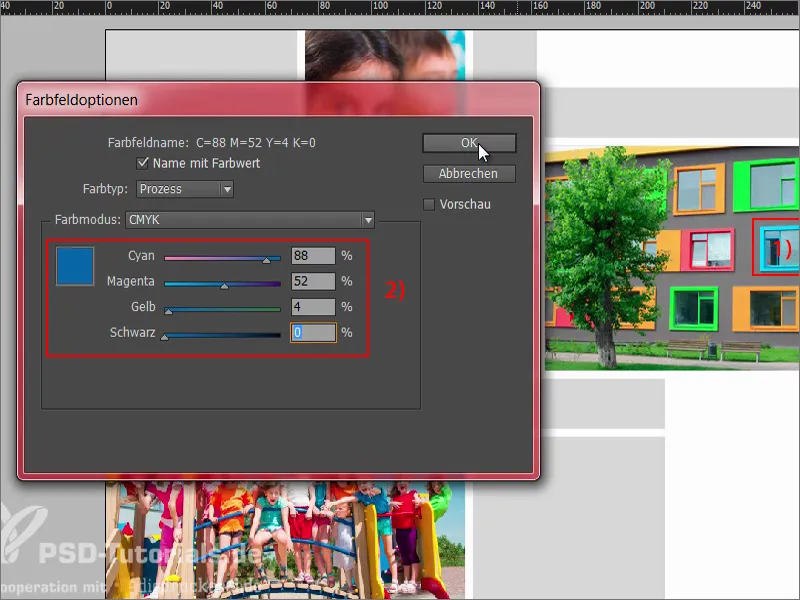Select the Schwarz value field showing 0
The image size is (800, 600).
[313, 333]
